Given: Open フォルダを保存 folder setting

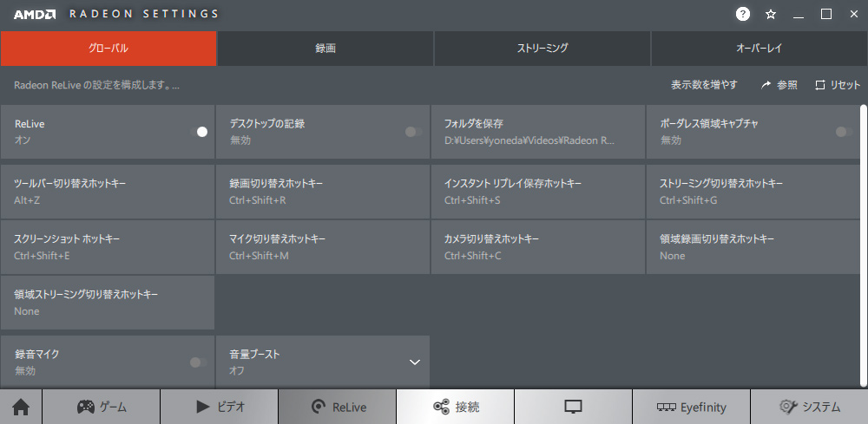Looking at the screenshot, I should [538, 132].
